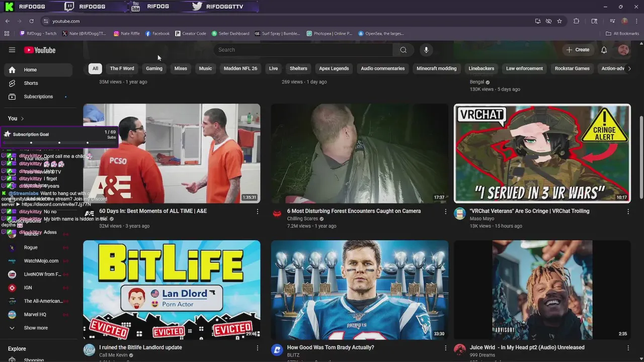
Task: Expand the You section chevron
Action: pyautogui.click(x=22, y=119)
